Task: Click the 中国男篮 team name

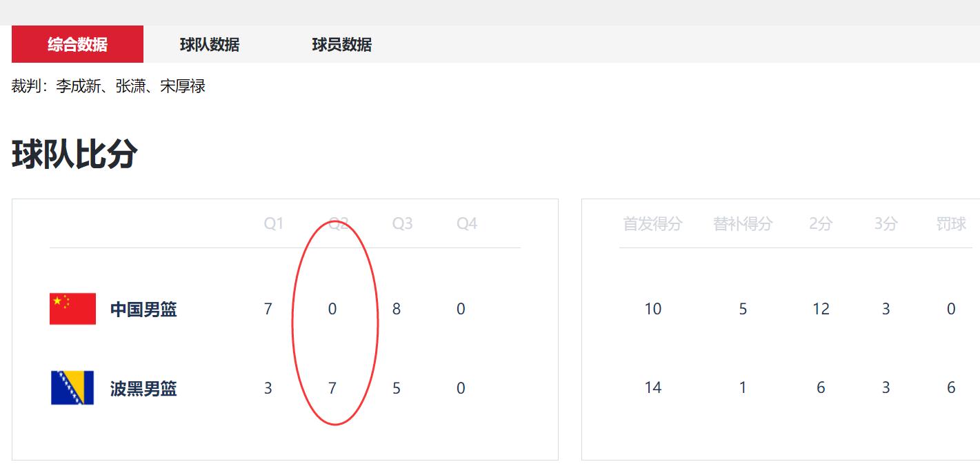Action: click(x=143, y=310)
